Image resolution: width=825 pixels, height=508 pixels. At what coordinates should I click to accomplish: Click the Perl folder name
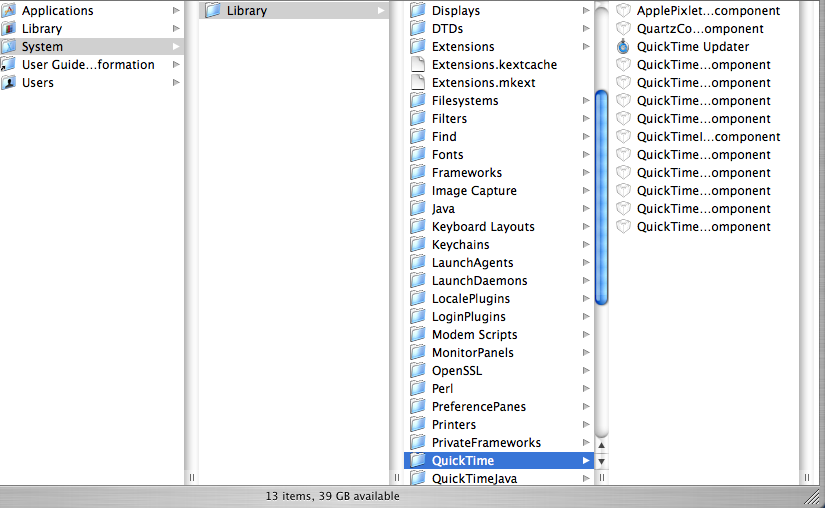pyautogui.click(x=442, y=388)
